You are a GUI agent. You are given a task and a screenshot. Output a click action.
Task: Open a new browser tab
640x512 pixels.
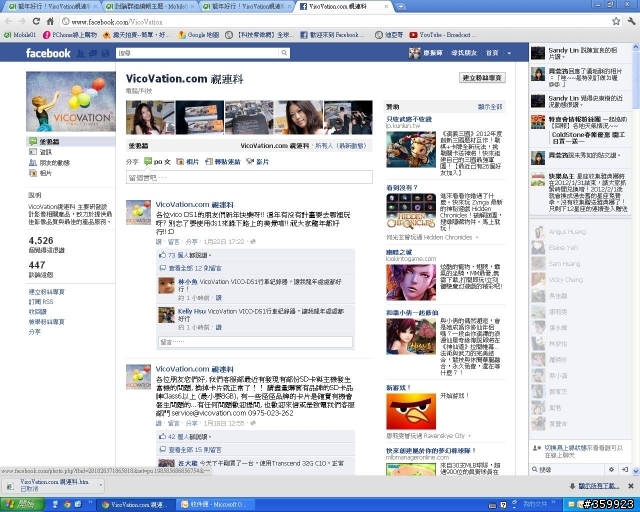(x=401, y=7)
